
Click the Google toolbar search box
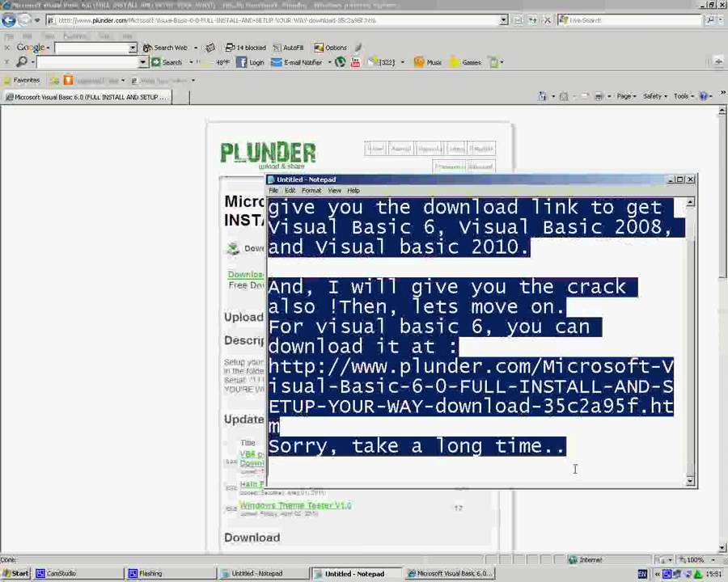tap(91, 48)
